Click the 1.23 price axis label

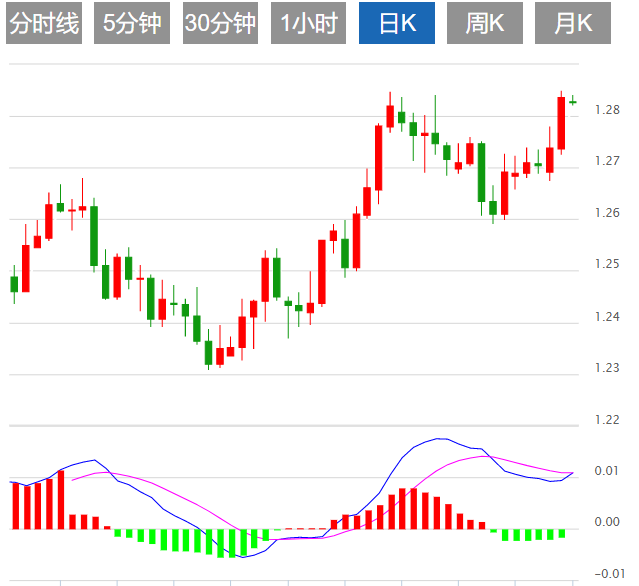click(x=607, y=368)
